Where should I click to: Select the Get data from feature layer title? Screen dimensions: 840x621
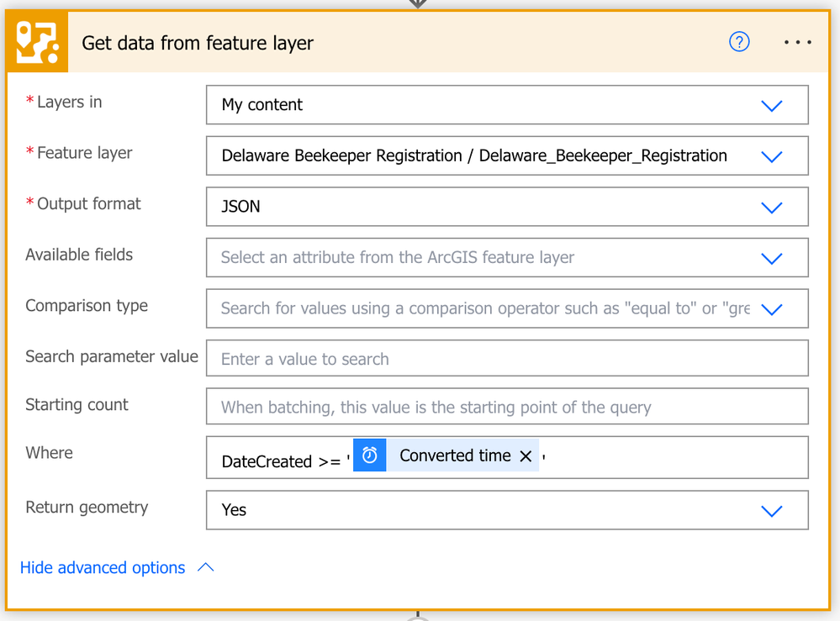[198, 43]
